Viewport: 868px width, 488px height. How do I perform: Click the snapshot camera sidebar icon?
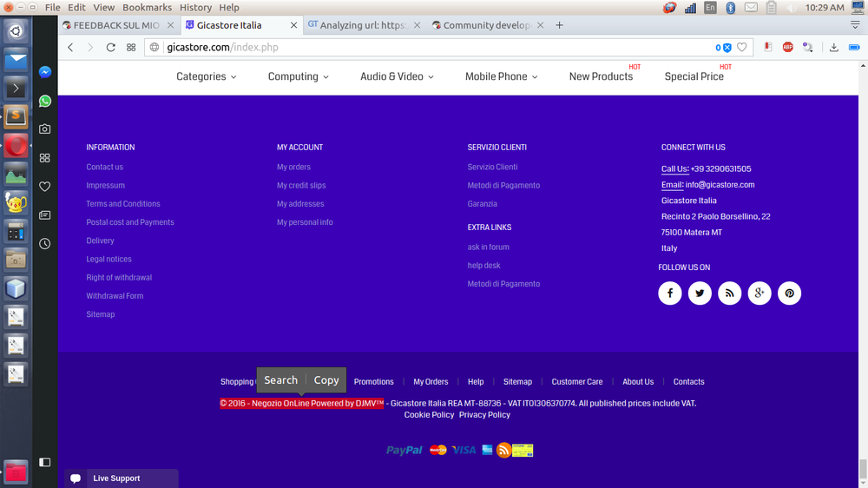tap(45, 129)
